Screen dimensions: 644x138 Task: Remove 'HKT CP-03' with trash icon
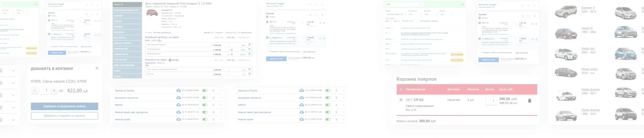click(530, 100)
